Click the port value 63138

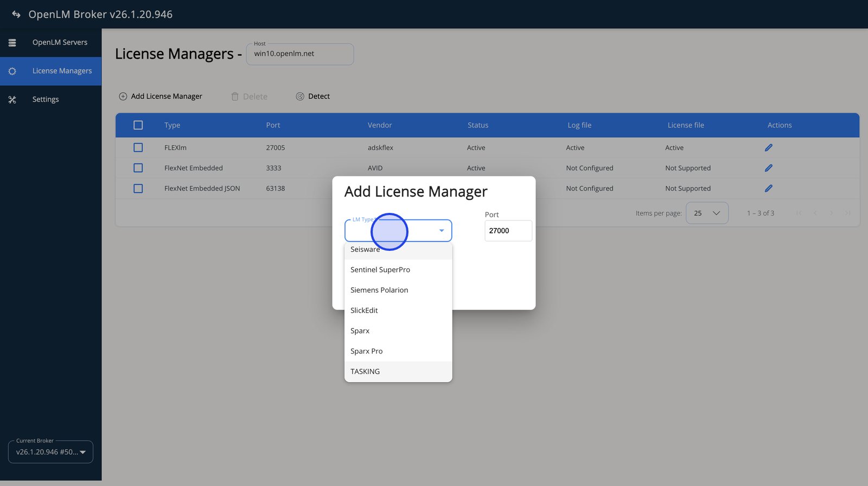pos(276,188)
